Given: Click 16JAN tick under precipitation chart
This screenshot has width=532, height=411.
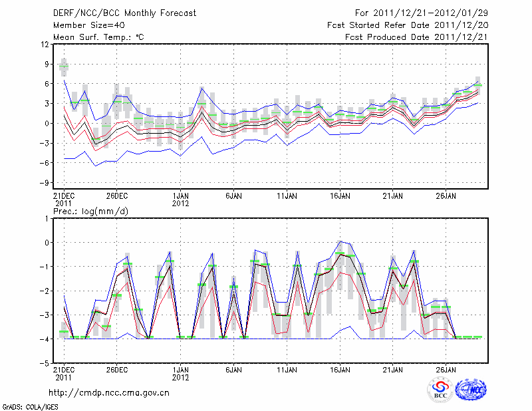Looking at the screenshot, I should pyautogui.click(x=340, y=369).
